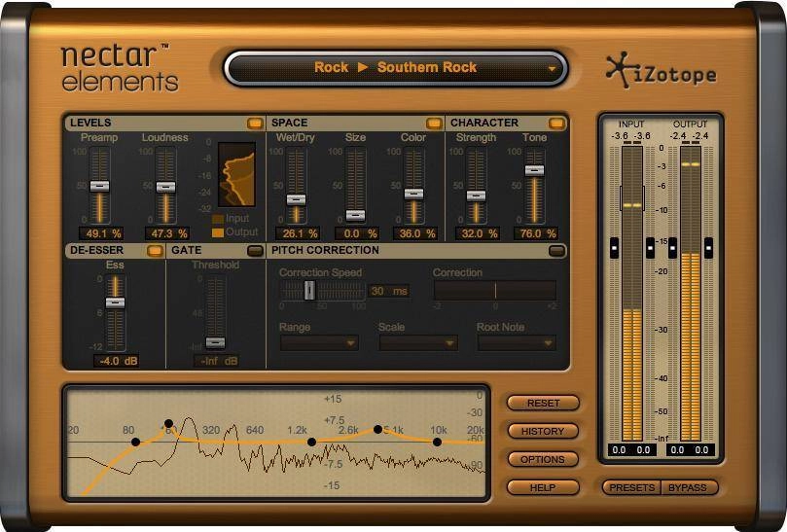Click the Input legend color swatch

coord(218,219)
